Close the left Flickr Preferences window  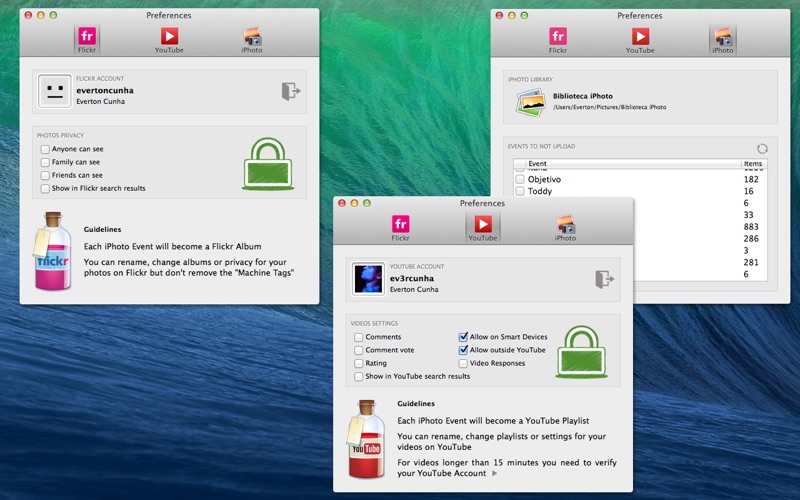pyautogui.click(x=29, y=15)
